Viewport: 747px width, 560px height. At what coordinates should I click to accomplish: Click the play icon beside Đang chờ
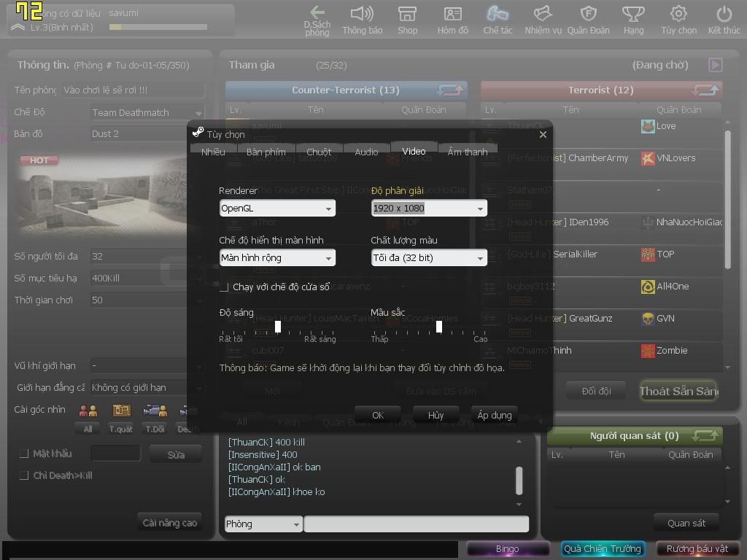(716, 65)
